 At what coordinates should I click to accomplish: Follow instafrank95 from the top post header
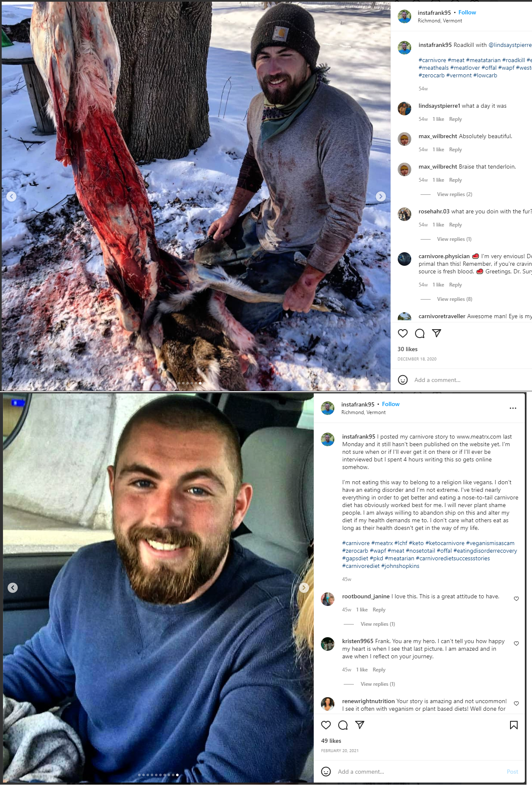click(x=467, y=13)
